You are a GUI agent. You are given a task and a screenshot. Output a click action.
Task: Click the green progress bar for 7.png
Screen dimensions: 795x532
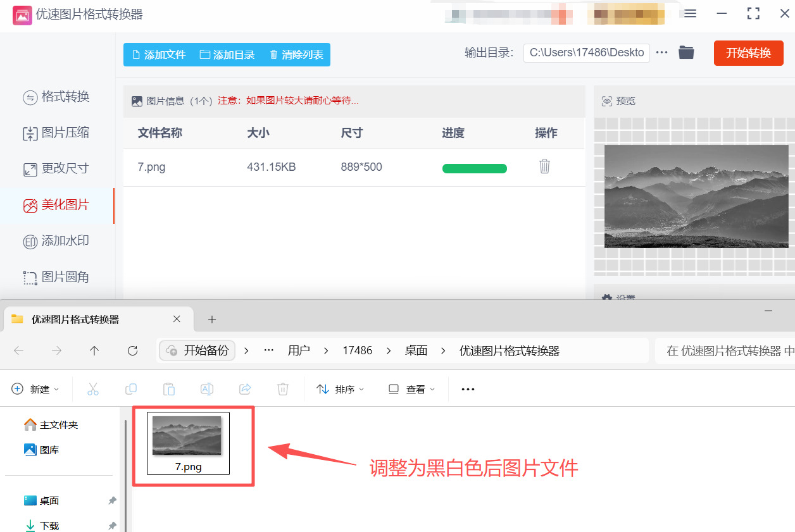click(475, 168)
